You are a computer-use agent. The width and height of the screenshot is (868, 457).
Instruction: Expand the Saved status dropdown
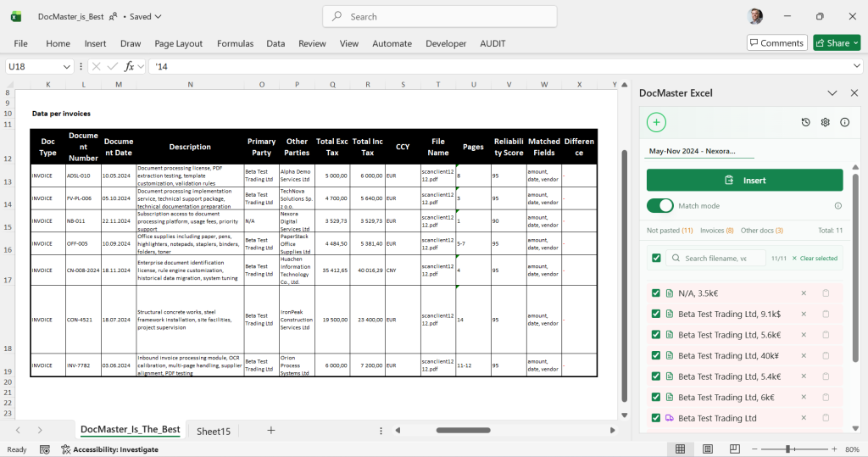(158, 17)
